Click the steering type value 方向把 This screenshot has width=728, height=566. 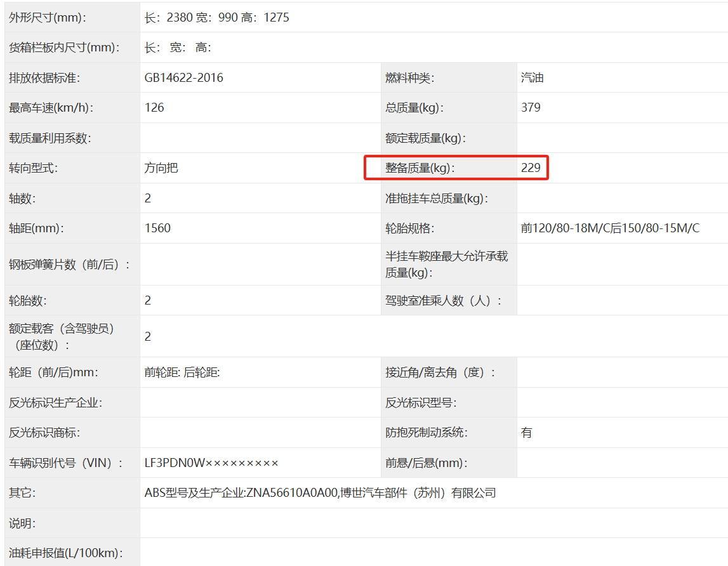point(161,168)
